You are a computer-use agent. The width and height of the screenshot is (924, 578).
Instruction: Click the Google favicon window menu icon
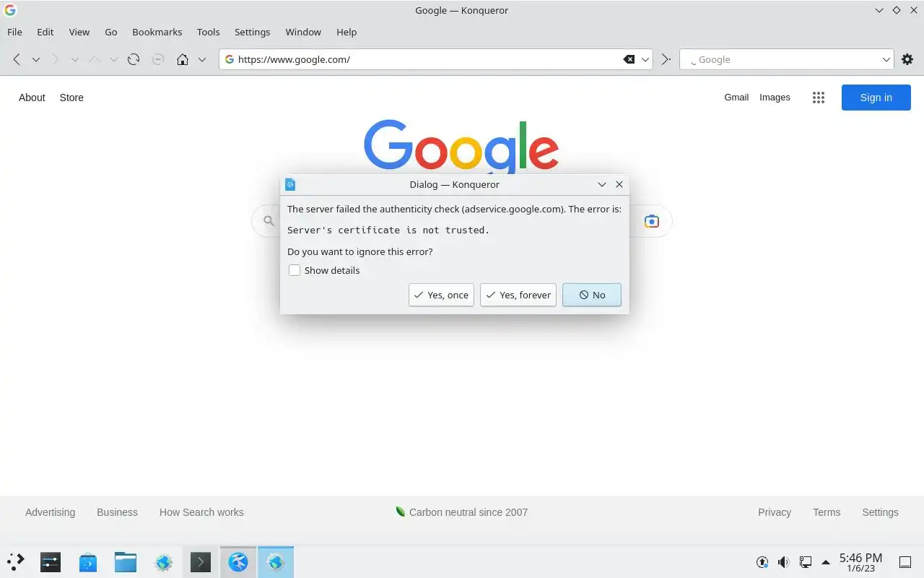[10, 10]
